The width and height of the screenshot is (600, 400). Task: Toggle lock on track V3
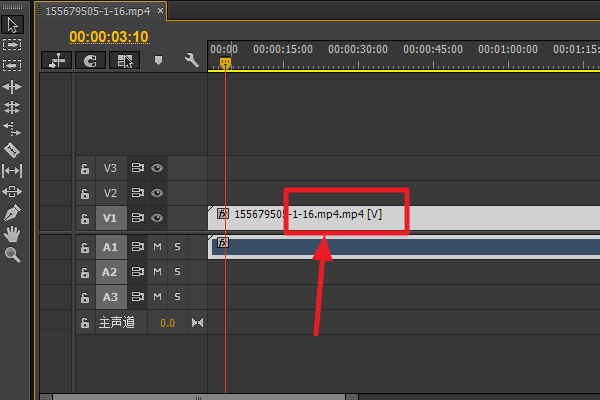[x=85, y=168]
